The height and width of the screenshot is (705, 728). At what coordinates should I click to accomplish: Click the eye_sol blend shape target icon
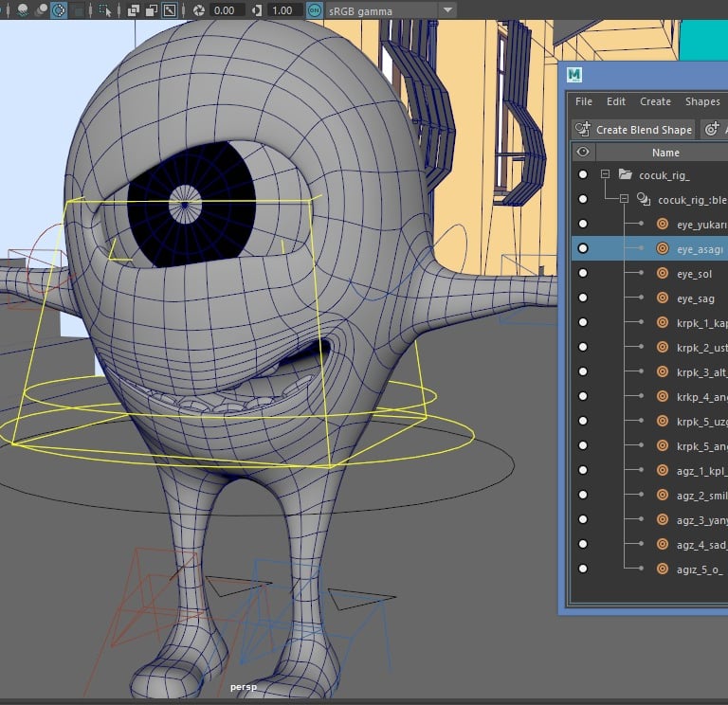click(663, 273)
